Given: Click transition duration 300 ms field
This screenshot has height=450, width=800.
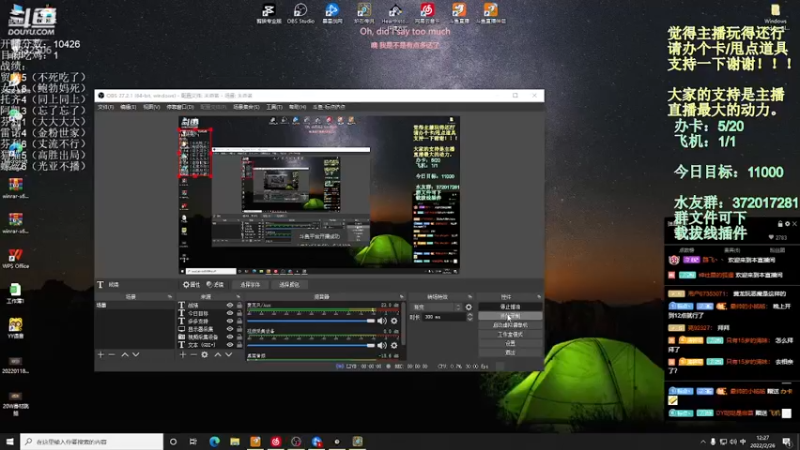Looking at the screenshot, I should [443, 317].
